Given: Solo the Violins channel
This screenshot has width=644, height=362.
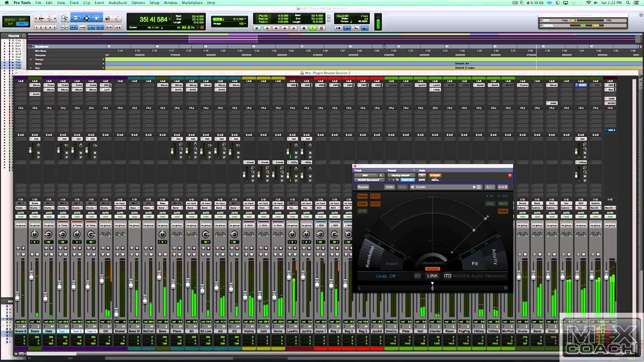Looking at the screenshot, I should [246, 254].
